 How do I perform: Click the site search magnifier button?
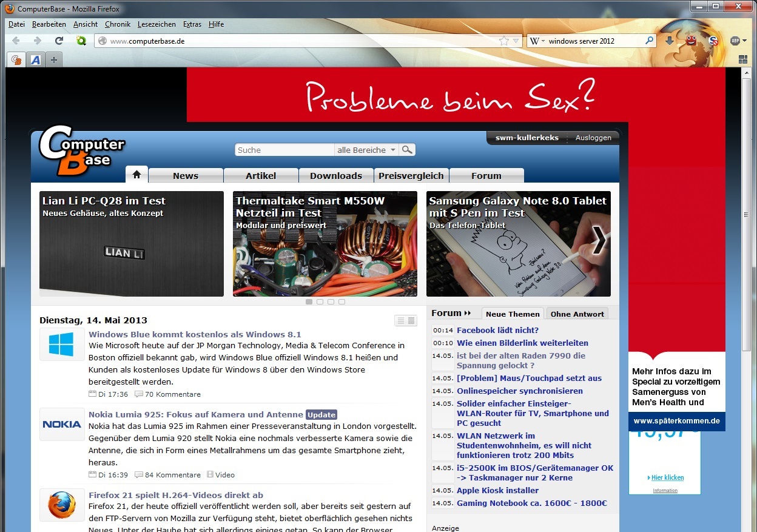[407, 150]
